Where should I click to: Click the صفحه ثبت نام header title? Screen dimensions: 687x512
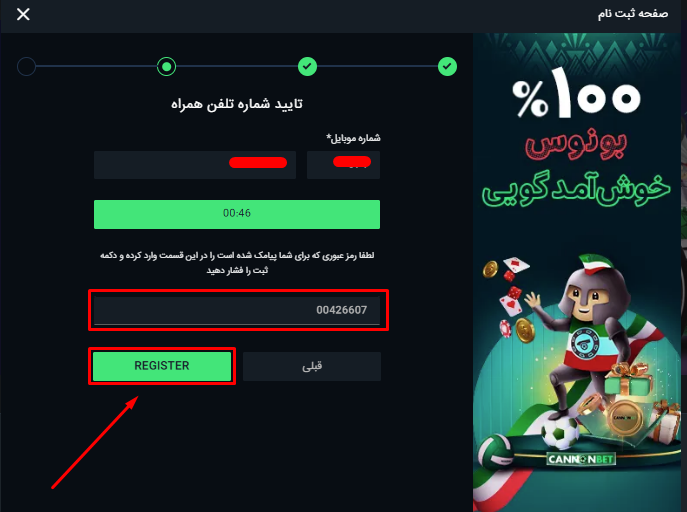pyautogui.click(x=633, y=14)
